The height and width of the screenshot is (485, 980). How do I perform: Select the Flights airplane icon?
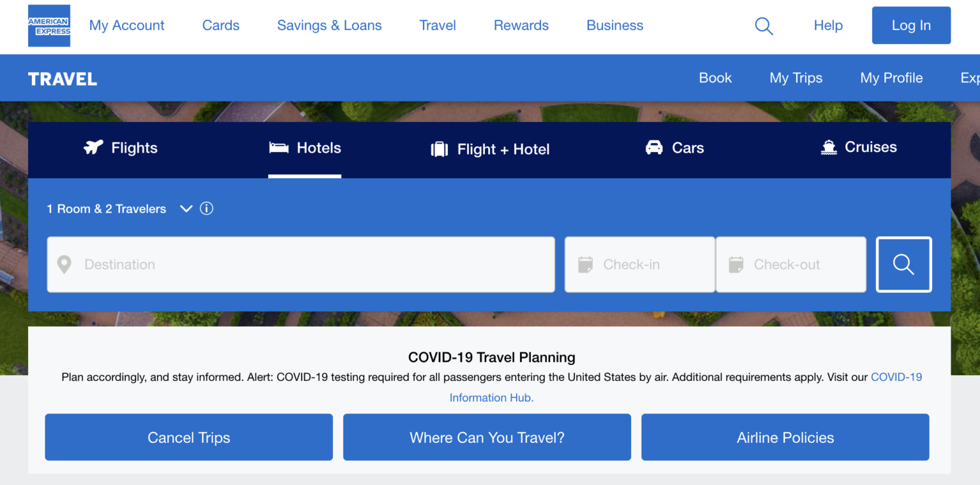coord(93,147)
